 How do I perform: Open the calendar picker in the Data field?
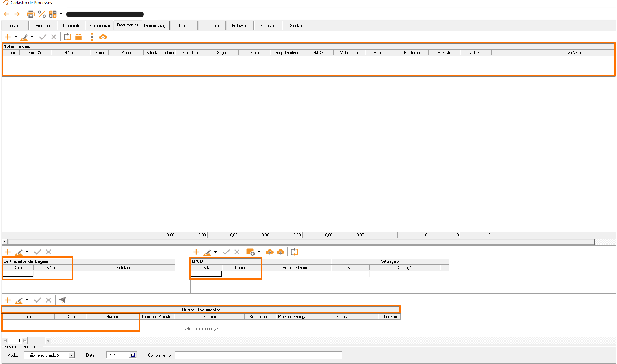(133, 355)
